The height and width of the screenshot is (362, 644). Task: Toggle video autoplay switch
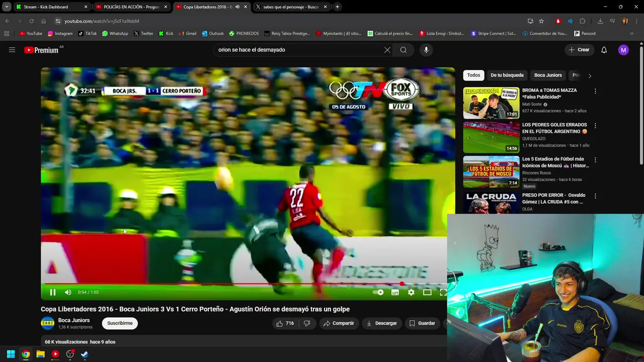[x=378, y=292]
